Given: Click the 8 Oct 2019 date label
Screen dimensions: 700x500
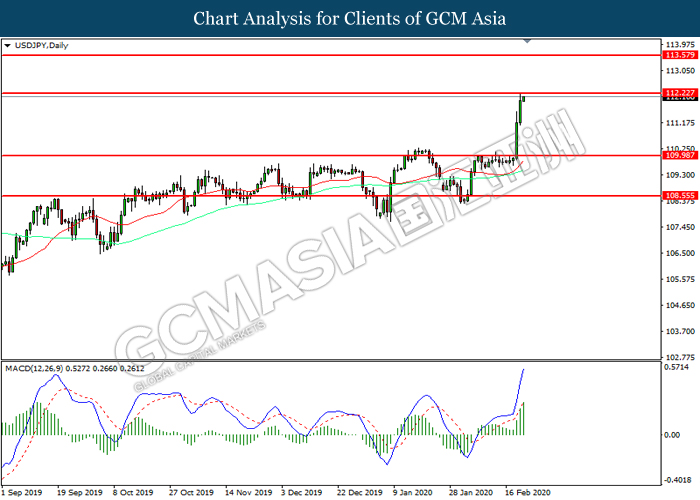Looking at the screenshot, I should 133,492.
